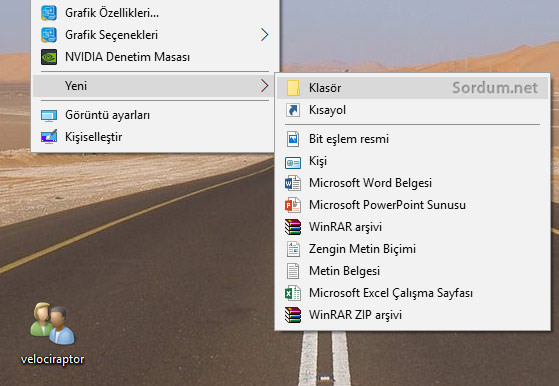This screenshot has height=386, width=559.
Task: Select the Kişi entry
Action: pyautogui.click(x=412, y=161)
